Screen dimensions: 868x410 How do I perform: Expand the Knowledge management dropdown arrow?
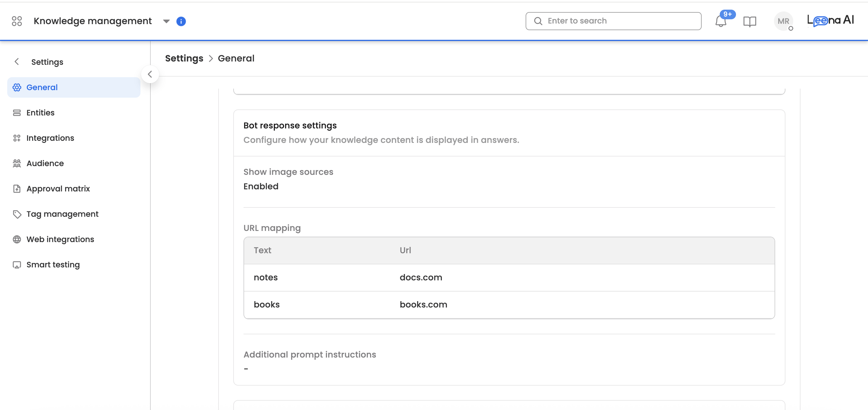(x=166, y=21)
